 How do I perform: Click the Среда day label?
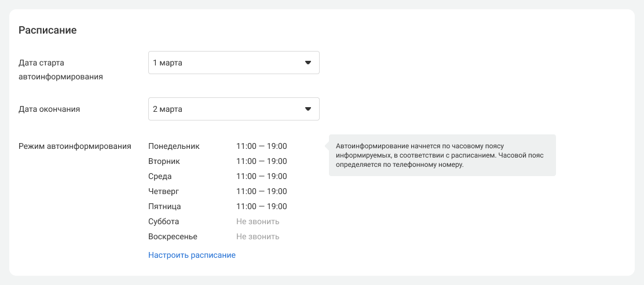[160, 176]
